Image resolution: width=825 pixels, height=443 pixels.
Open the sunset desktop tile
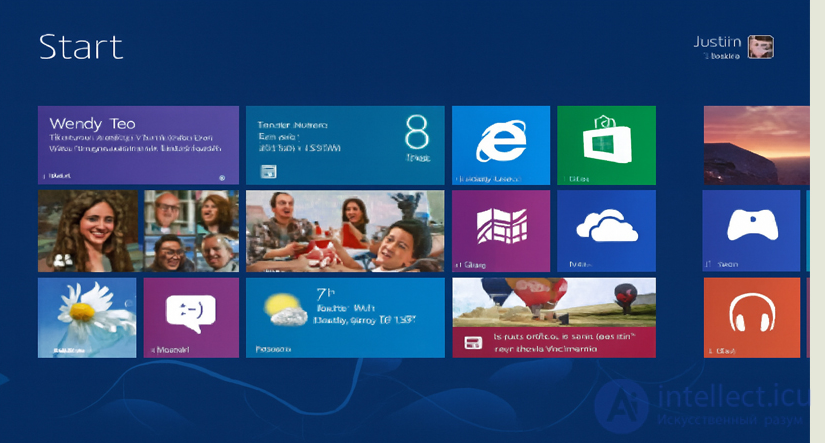(x=757, y=145)
